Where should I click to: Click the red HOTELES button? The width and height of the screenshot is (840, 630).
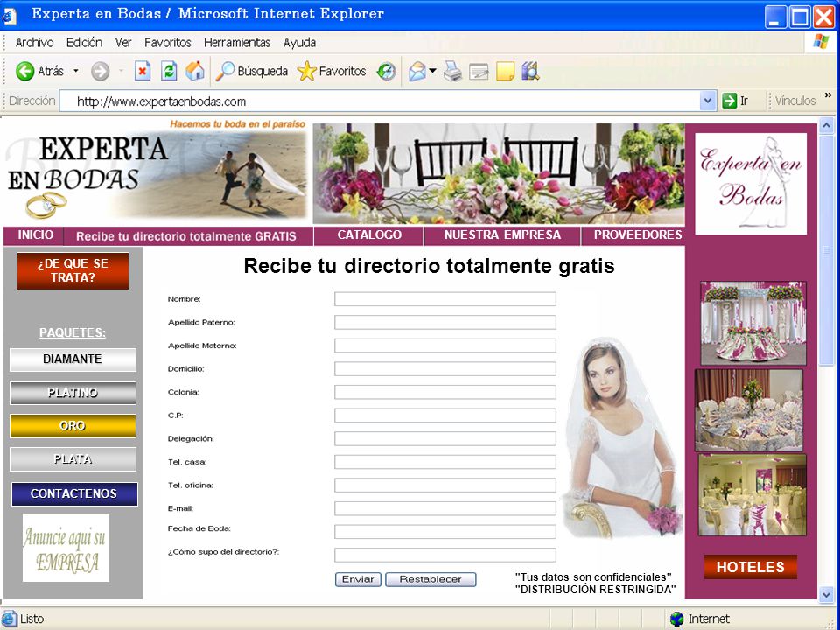click(751, 567)
